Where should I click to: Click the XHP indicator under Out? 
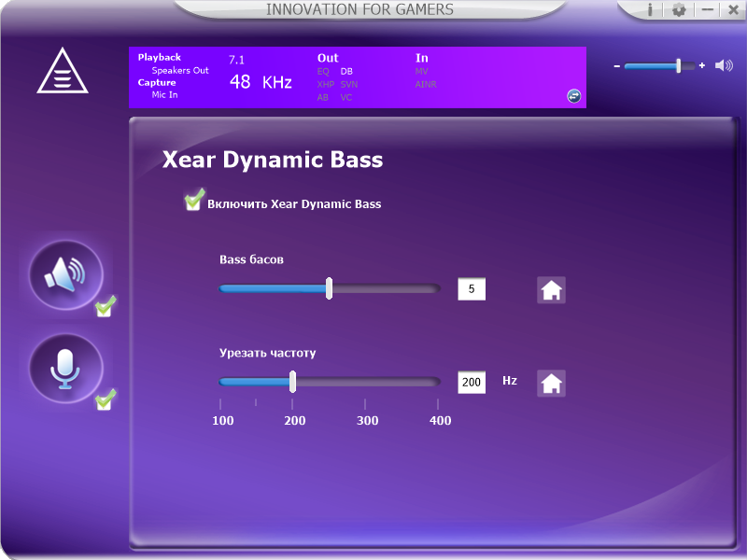coord(325,84)
